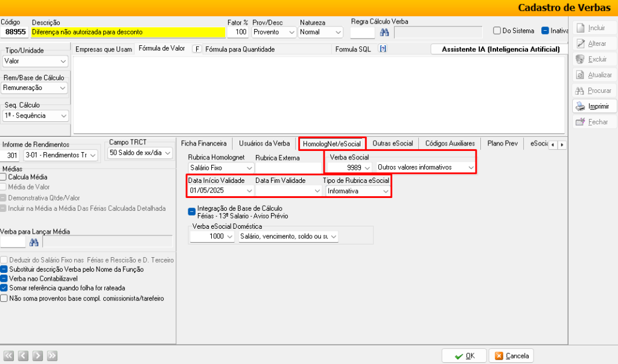This screenshot has width=618, height=364.
Task: Open the Data Início Validade date picker
Action: pos(249,191)
